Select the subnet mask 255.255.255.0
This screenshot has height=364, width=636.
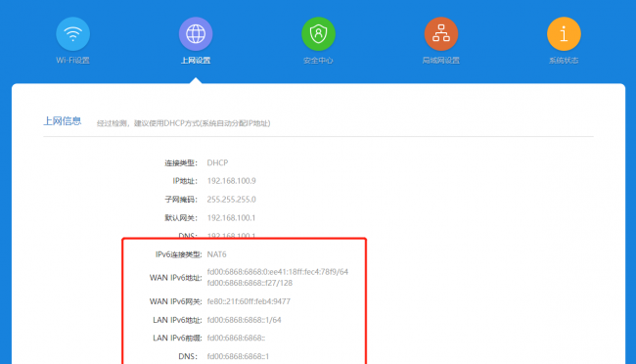click(232, 200)
